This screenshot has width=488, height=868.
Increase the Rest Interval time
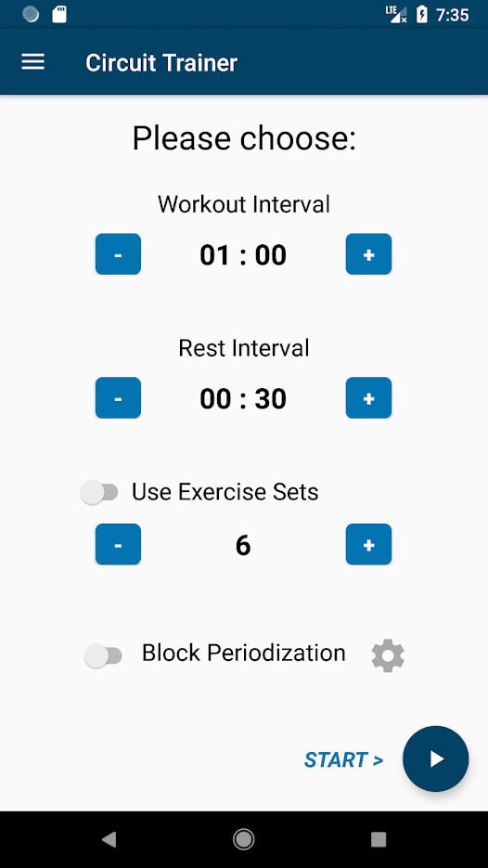click(x=368, y=397)
